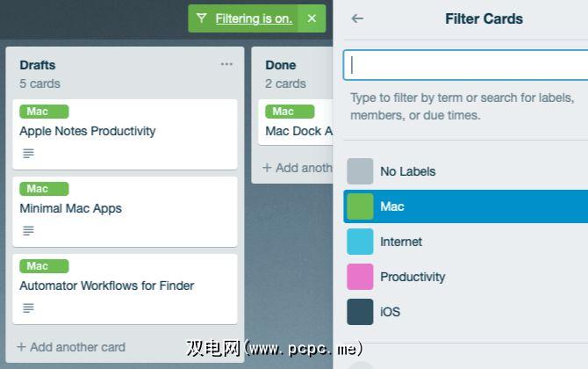Click description icon on Minimal Mac Apps card

(x=28, y=231)
